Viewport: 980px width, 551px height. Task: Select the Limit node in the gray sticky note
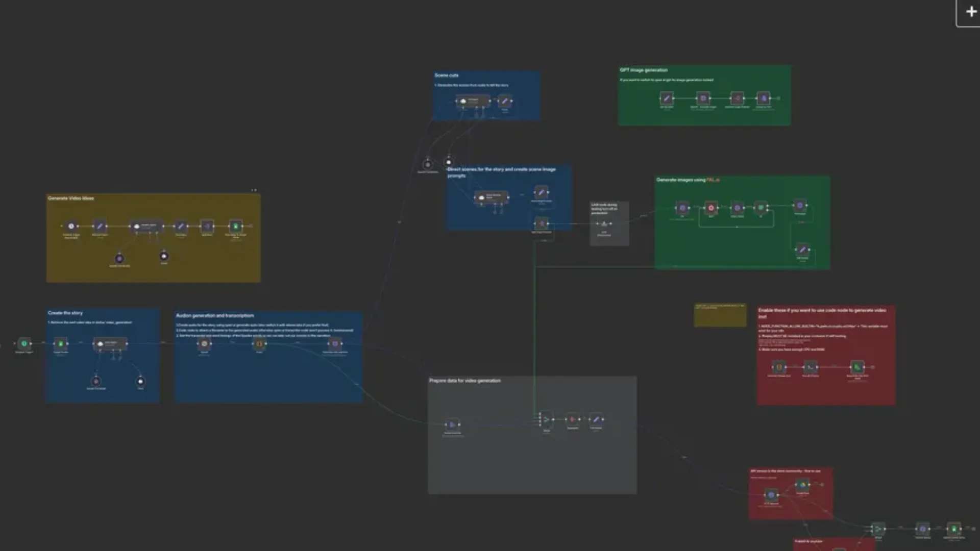point(604,223)
